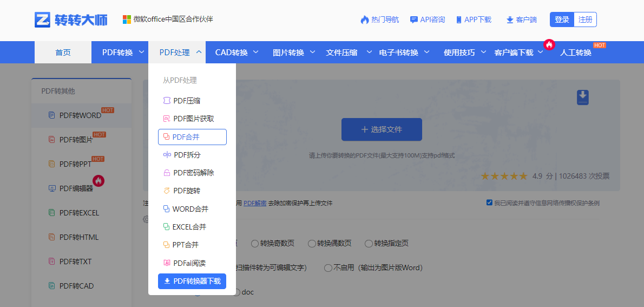644x307 pixels.
Task: Expand the CAD转换 dropdown menu
Action: (x=255, y=52)
